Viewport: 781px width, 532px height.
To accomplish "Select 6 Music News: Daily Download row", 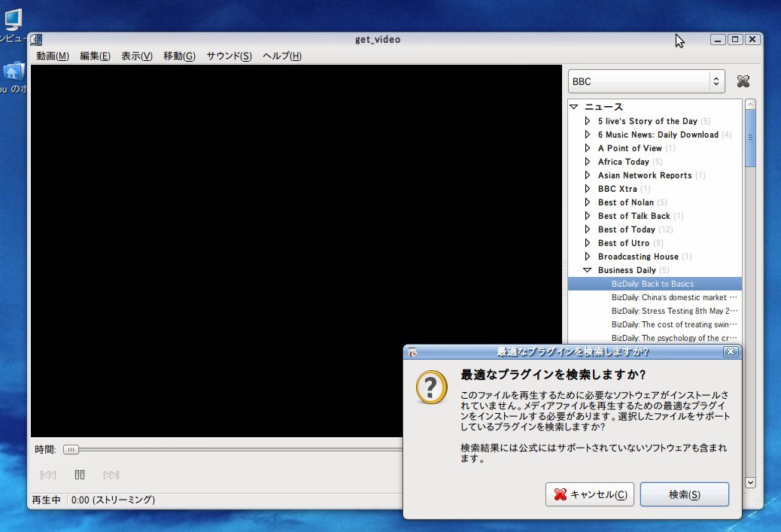I will coord(655,135).
